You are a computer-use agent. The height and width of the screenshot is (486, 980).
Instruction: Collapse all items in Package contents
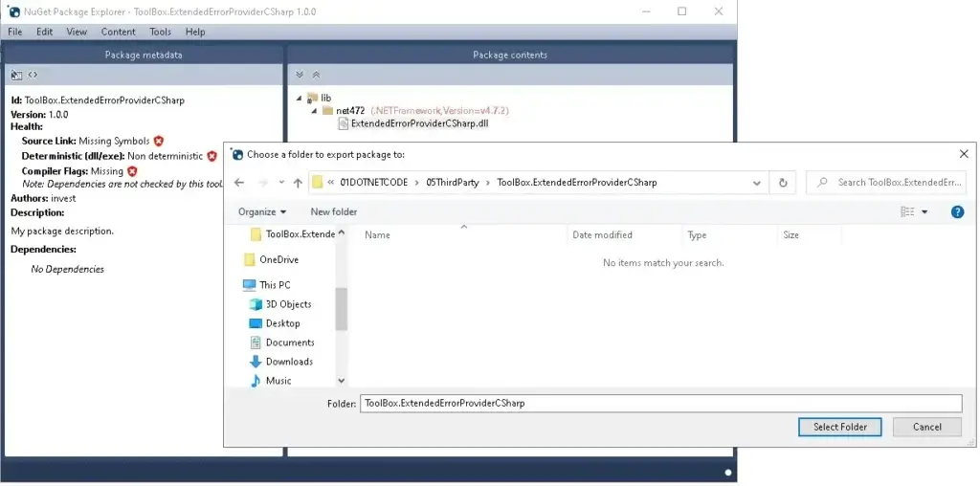[316, 75]
